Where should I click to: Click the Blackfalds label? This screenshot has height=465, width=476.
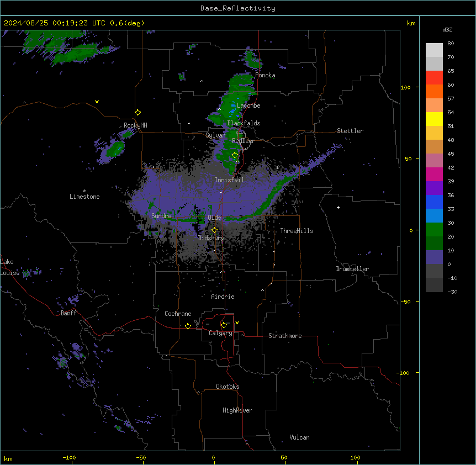pos(244,123)
